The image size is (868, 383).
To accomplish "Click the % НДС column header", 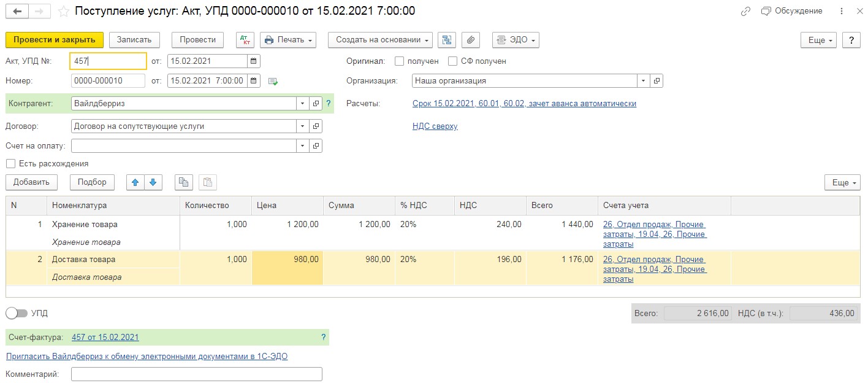I will [425, 206].
